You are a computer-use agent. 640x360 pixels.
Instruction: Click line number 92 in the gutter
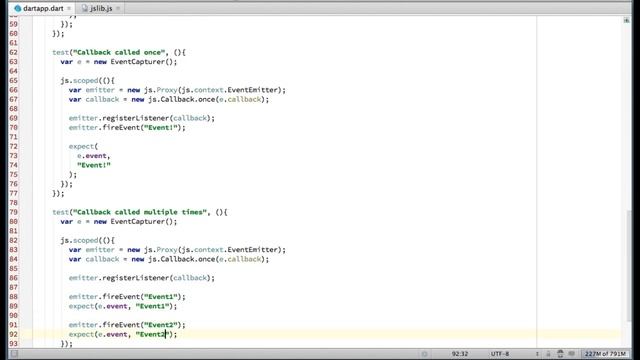tap(13, 334)
